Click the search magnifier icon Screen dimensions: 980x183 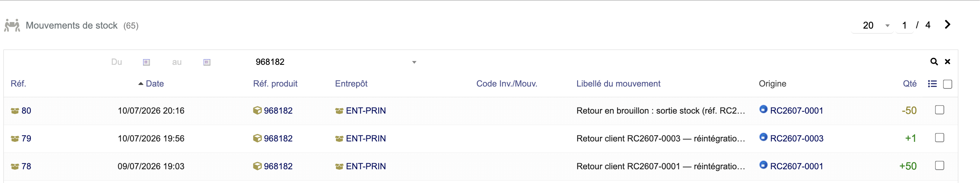click(934, 62)
